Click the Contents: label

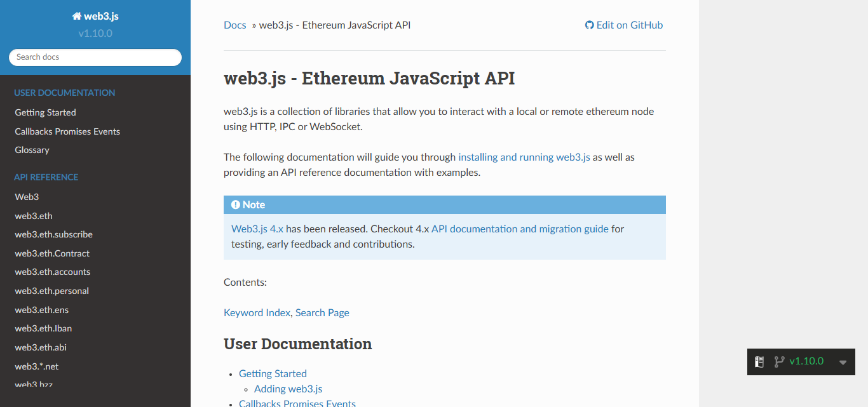click(x=245, y=282)
